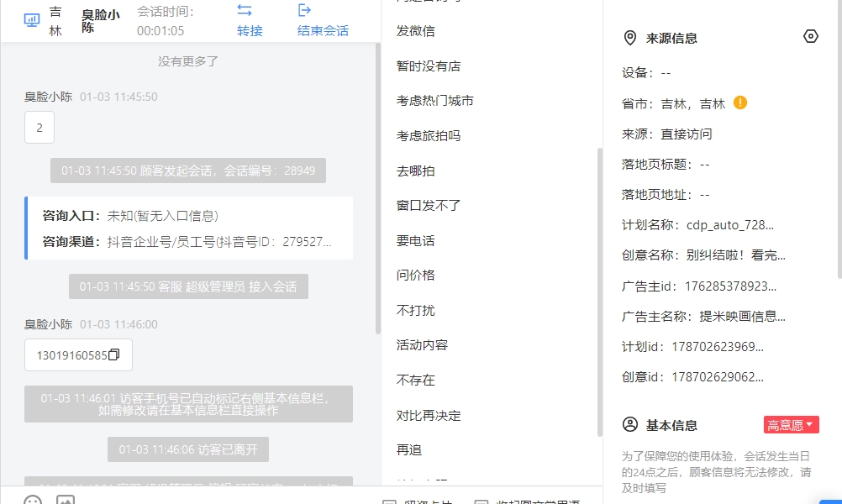Image resolution: width=842 pixels, height=504 pixels.
Task: Click the orange warning icon next to 吉林，吉林
Action: [740, 102]
